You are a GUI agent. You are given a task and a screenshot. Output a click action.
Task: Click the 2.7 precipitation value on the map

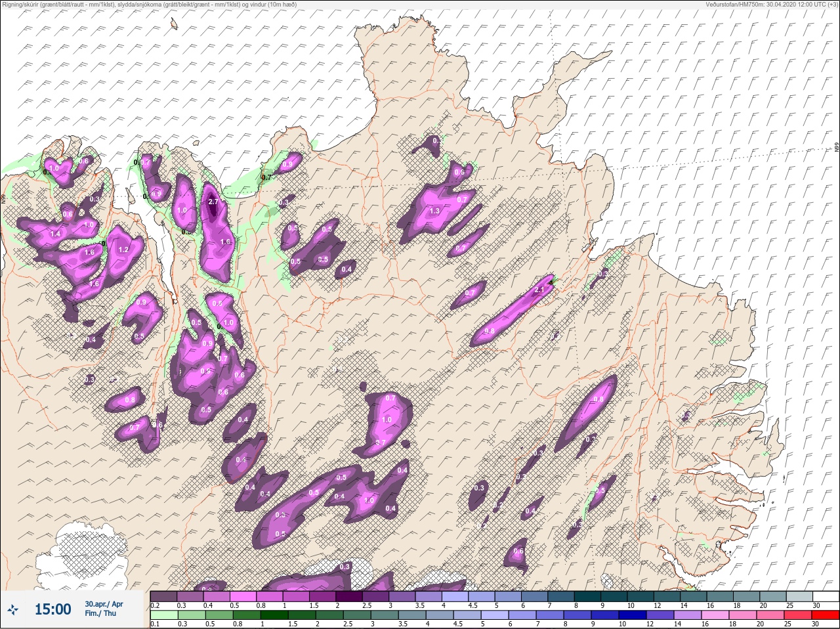pyautogui.click(x=213, y=202)
